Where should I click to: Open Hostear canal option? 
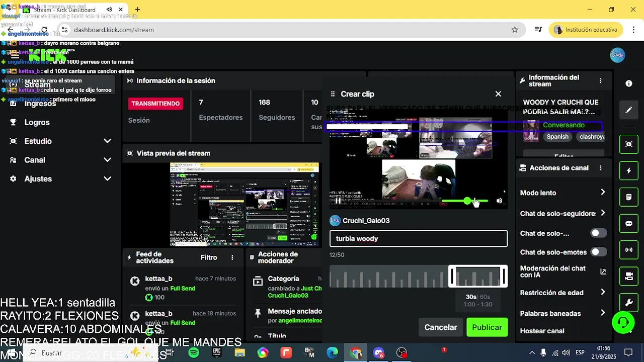coord(542,331)
